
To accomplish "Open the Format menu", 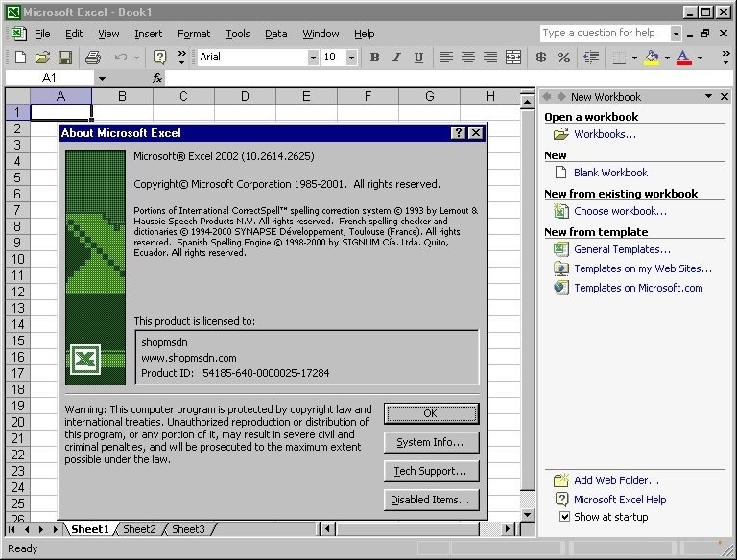I will pyautogui.click(x=194, y=34).
